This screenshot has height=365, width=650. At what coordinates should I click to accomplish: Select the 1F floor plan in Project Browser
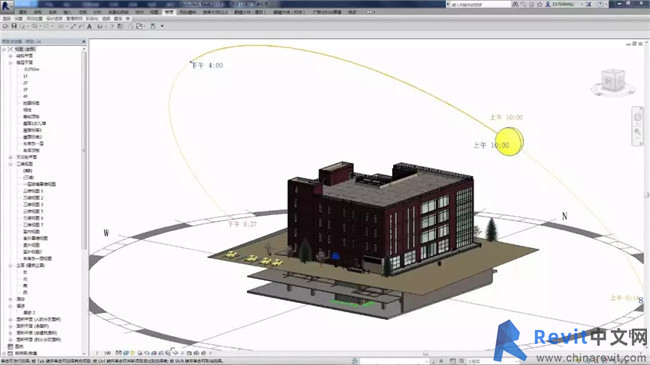[x=25, y=76]
